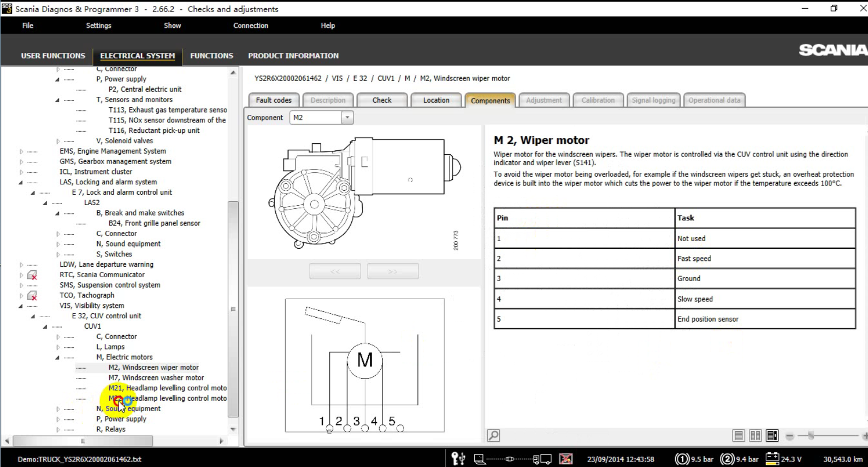Viewport: 868px width, 467px height.
Task: Click the previous image << button
Action: click(335, 271)
